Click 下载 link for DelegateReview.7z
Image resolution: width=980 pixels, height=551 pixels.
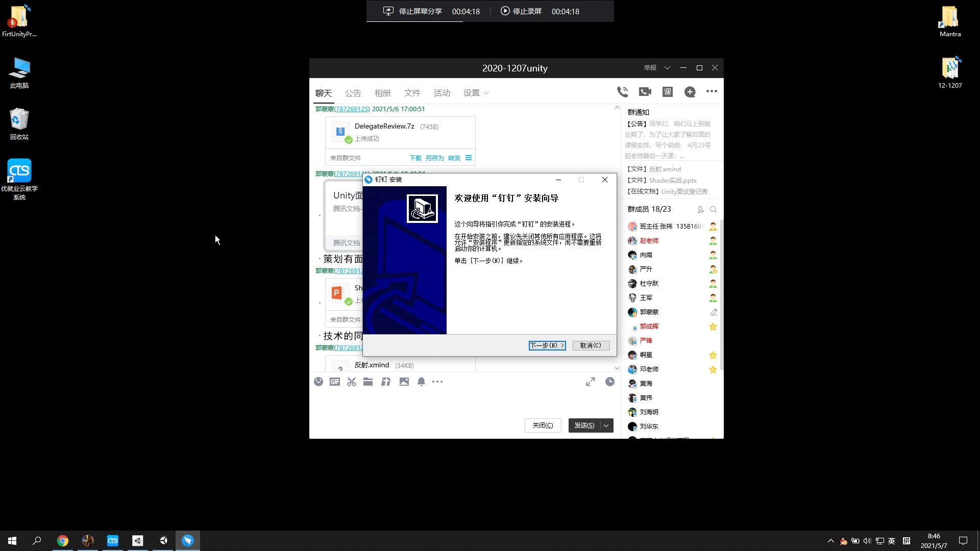pyautogui.click(x=415, y=158)
